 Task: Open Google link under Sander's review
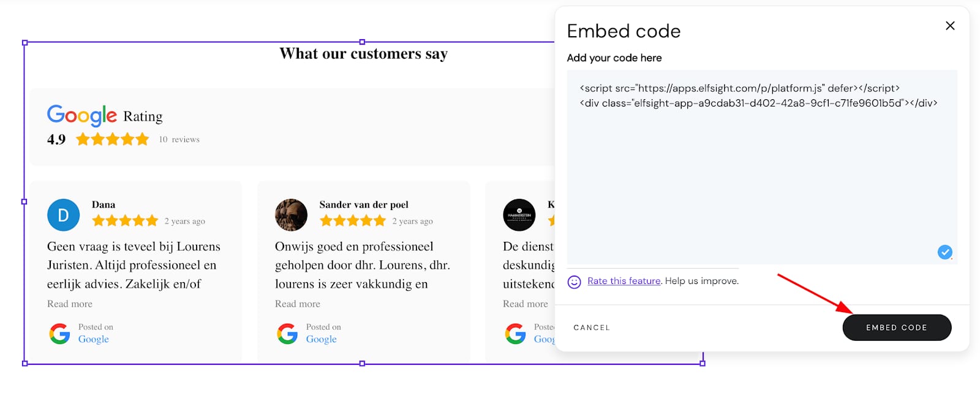click(322, 339)
